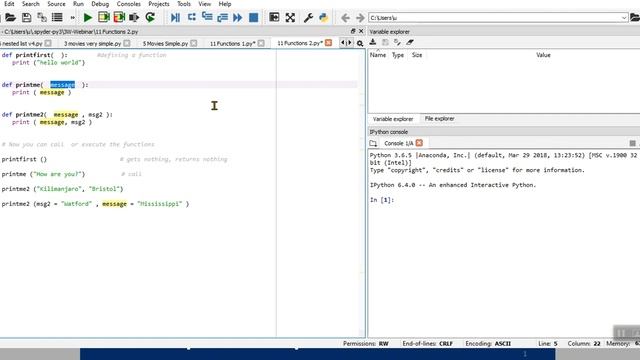Image resolution: width=640 pixels, height=360 pixels.
Task: Open the Source menu
Action: coord(56,4)
